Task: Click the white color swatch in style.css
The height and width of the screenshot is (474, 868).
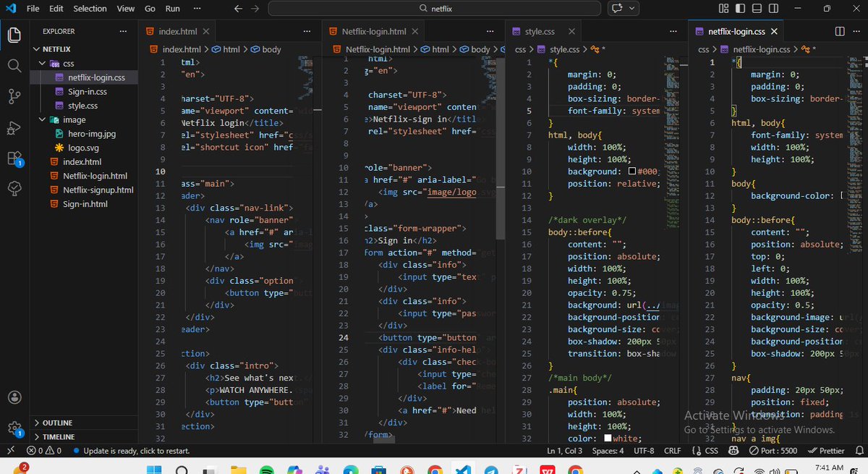Action: click(608, 439)
